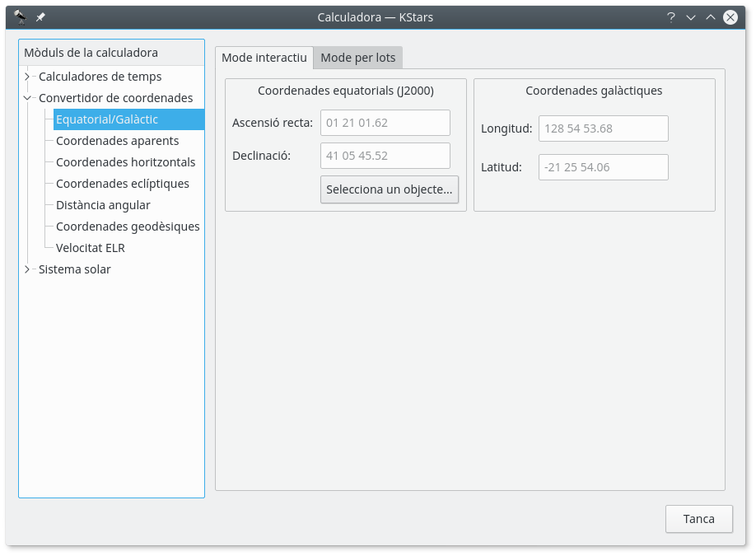Click the Ascensió recta input field
Image resolution: width=756 pixels, height=556 pixels.
[x=385, y=123]
